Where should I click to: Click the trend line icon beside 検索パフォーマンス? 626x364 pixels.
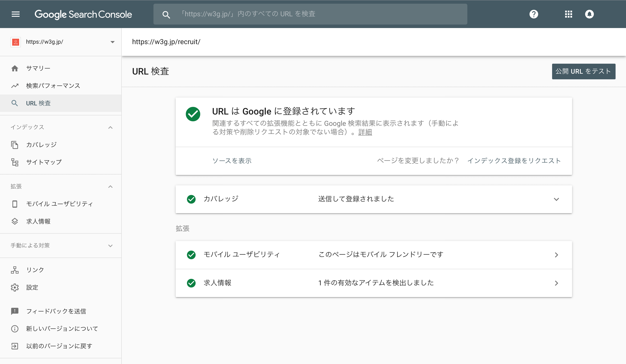(x=15, y=86)
